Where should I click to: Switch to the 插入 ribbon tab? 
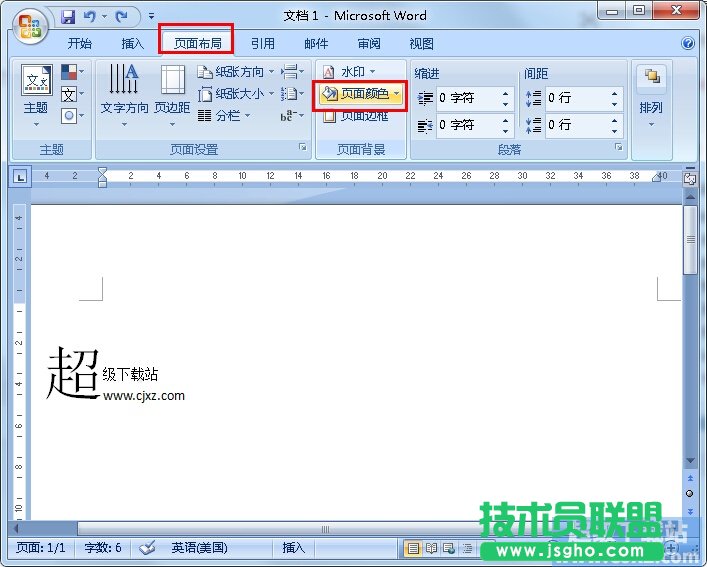point(132,44)
